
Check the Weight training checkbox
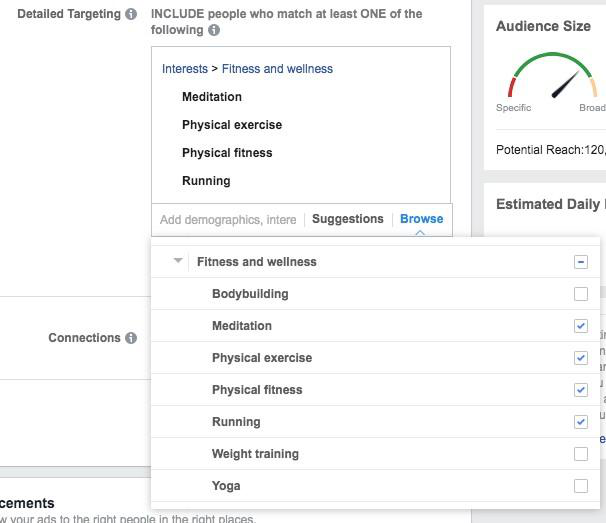[581, 454]
